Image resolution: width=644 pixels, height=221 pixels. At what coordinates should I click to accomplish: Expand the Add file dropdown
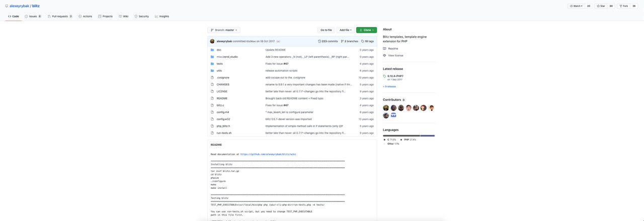click(345, 30)
